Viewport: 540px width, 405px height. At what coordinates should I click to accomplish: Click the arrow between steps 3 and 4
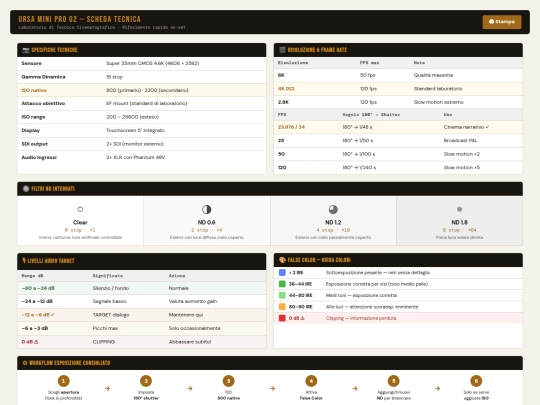[x=272, y=388]
